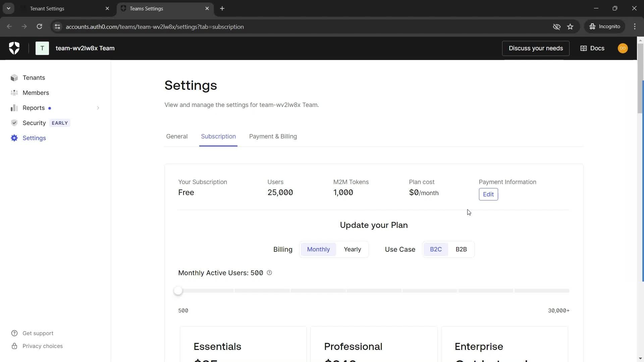Click the EARLY badge next to Security
Viewport: 644px width, 362px height.
[x=60, y=123]
